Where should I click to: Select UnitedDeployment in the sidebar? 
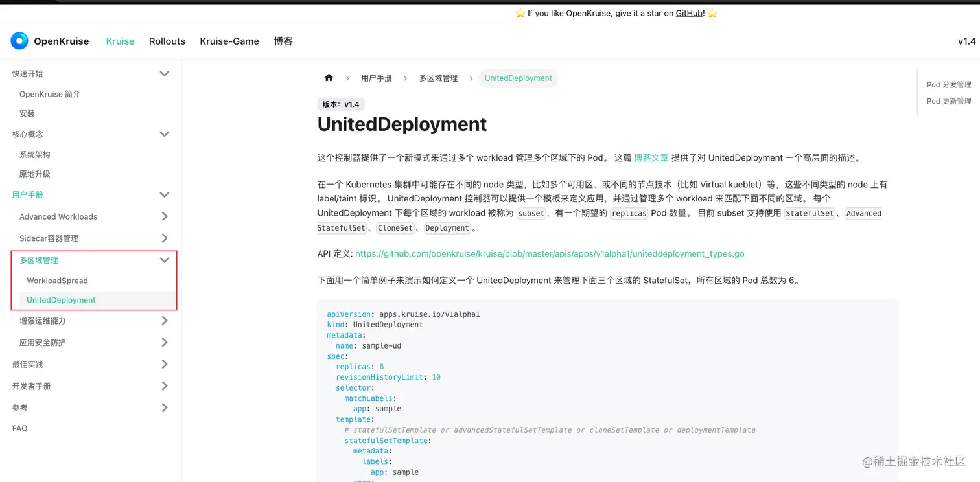61,300
